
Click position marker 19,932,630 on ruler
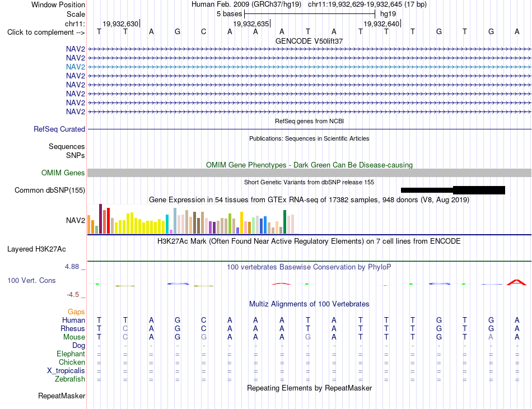(120, 24)
